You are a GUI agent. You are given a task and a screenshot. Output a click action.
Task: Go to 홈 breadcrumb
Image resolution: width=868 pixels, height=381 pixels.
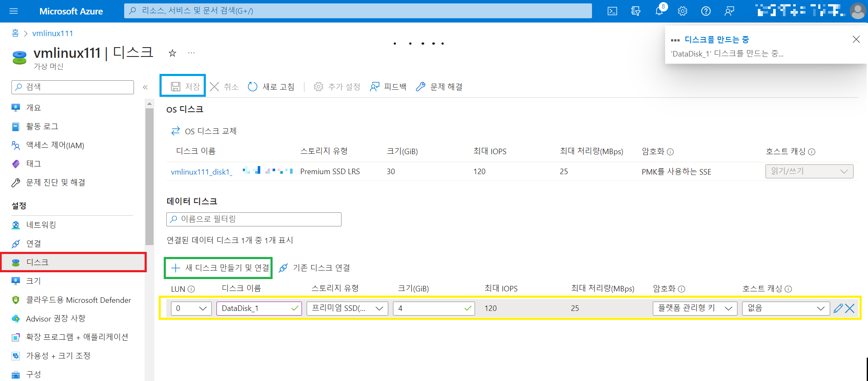point(15,33)
